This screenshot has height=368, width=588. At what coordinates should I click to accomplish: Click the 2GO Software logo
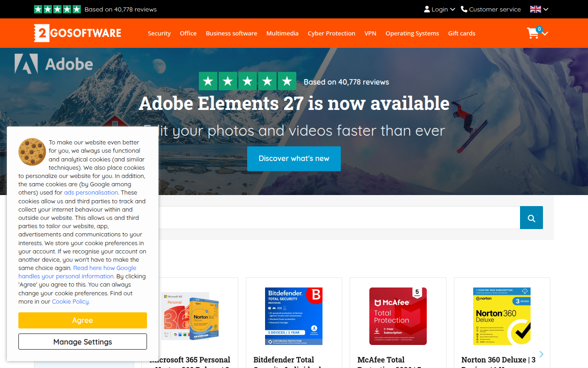78,33
